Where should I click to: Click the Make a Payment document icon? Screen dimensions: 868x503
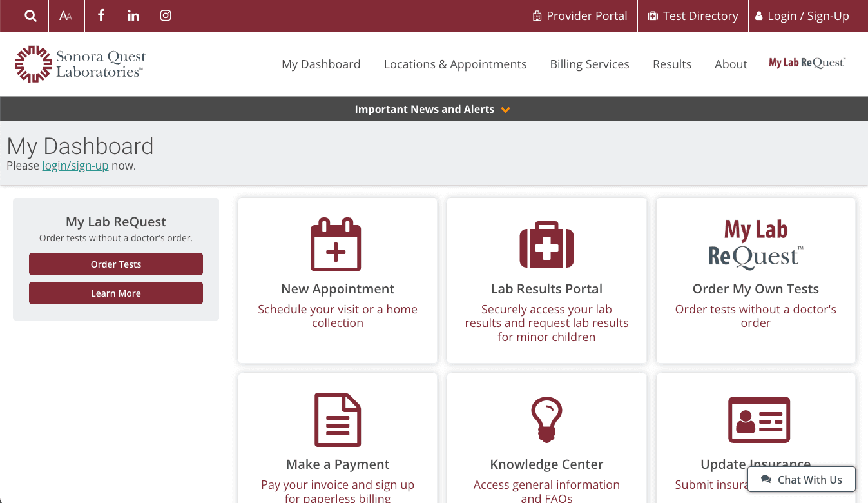338,420
